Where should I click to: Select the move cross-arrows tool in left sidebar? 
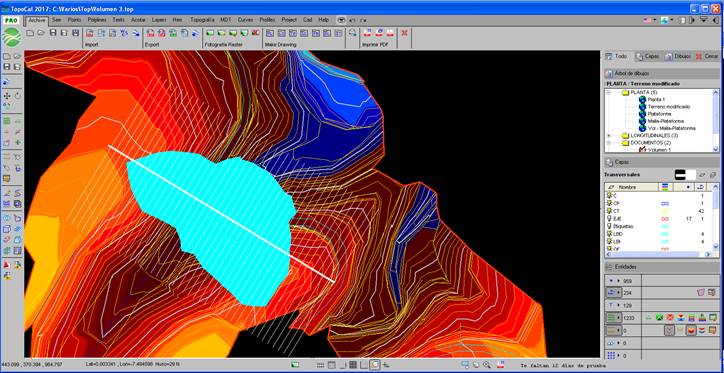(7, 96)
